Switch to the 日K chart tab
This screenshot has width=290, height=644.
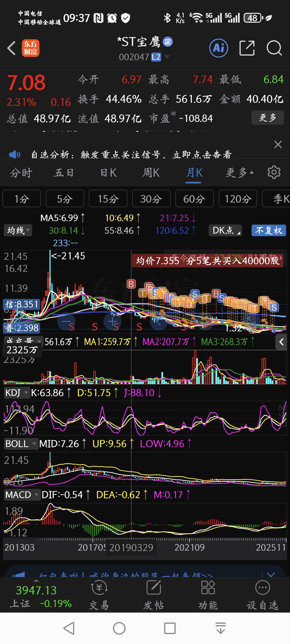pyautogui.click(x=108, y=173)
